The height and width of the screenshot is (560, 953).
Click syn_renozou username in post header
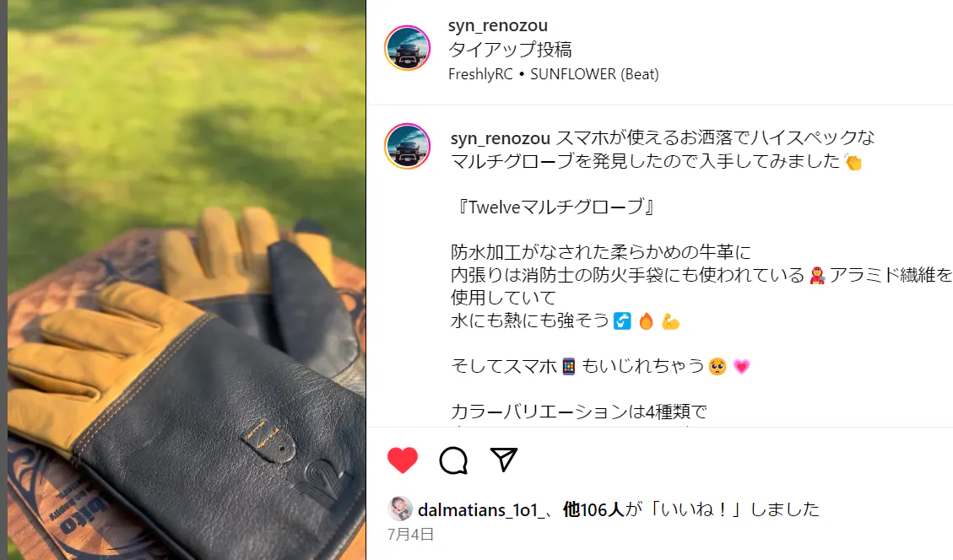point(498,25)
